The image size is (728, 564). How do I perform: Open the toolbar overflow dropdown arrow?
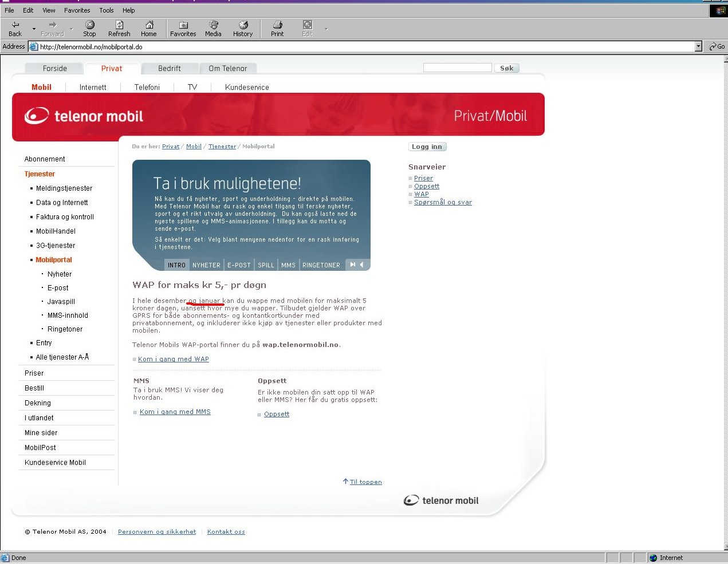326,29
